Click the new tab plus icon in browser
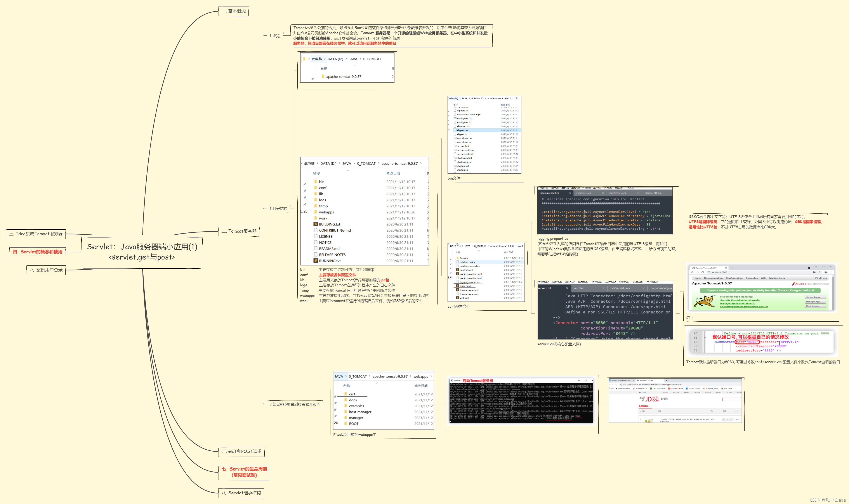This screenshot has height=504, width=849. point(732,268)
